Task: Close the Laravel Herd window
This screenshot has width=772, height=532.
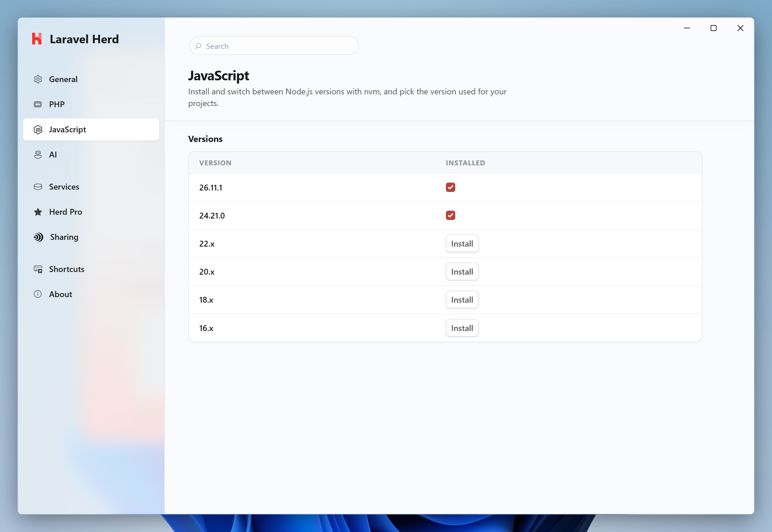Action: click(x=740, y=28)
